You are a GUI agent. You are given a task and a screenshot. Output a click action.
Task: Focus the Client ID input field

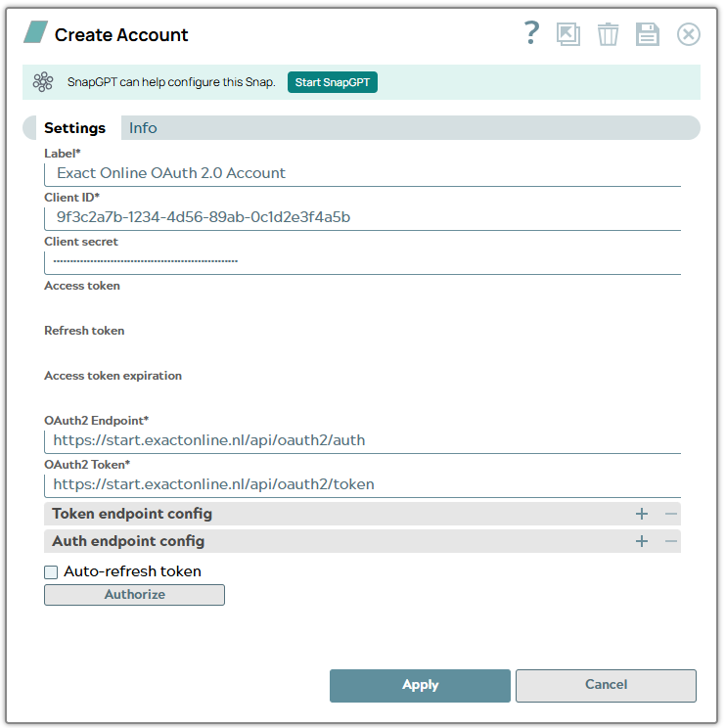[x=362, y=218]
